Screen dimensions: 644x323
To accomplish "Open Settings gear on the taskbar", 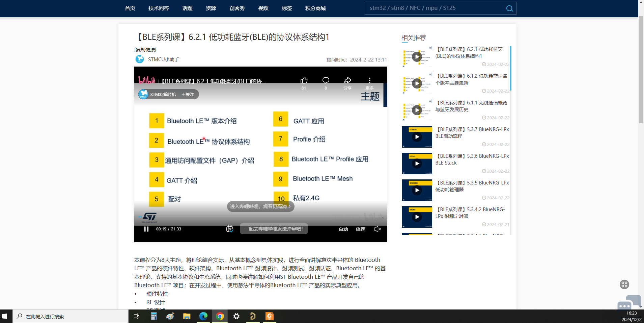I will (236, 316).
